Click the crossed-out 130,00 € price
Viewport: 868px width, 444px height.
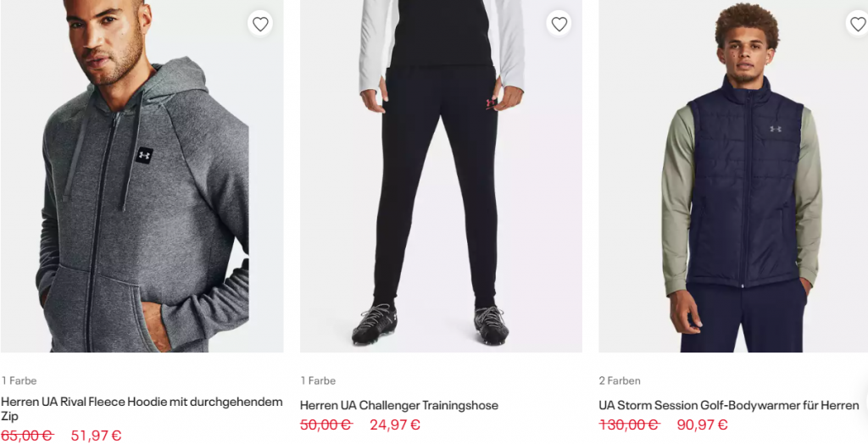click(x=628, y=425)
